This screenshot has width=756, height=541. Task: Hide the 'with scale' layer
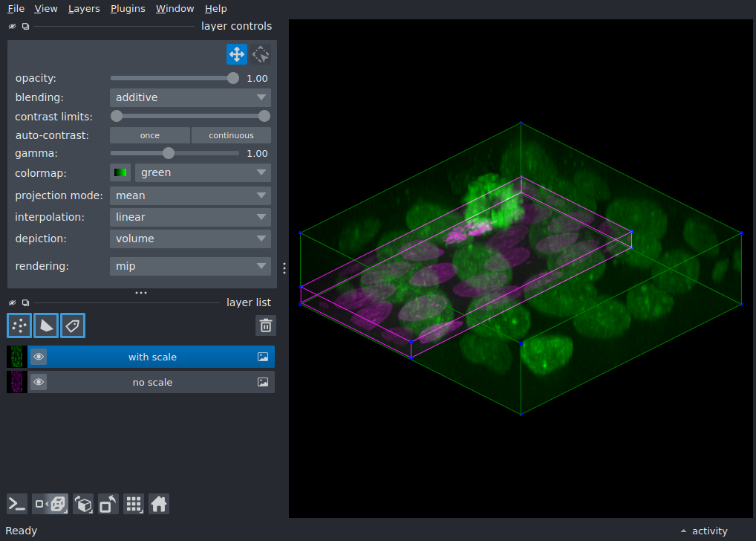(39, 357)
